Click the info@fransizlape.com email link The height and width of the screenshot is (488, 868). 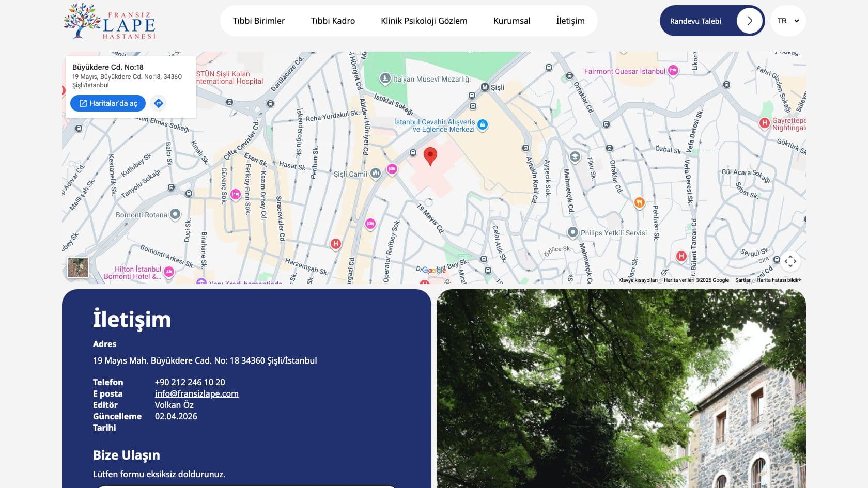(x=197, y=393)
